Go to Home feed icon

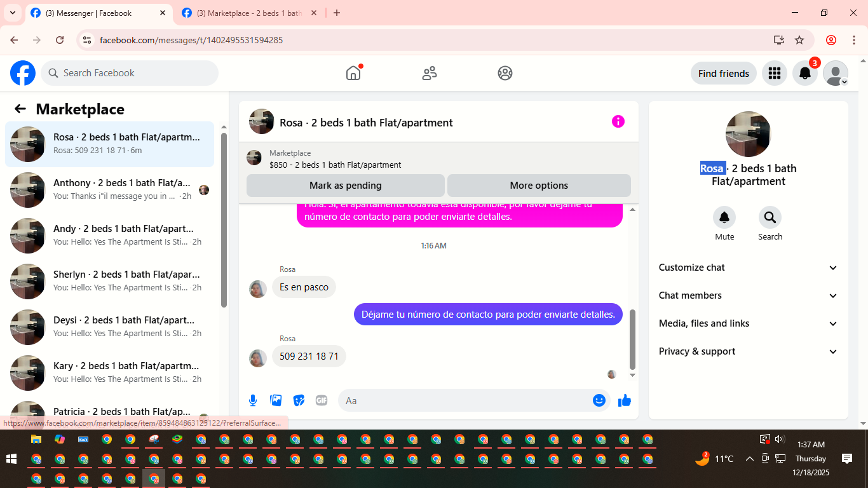(x=353, y=73)
